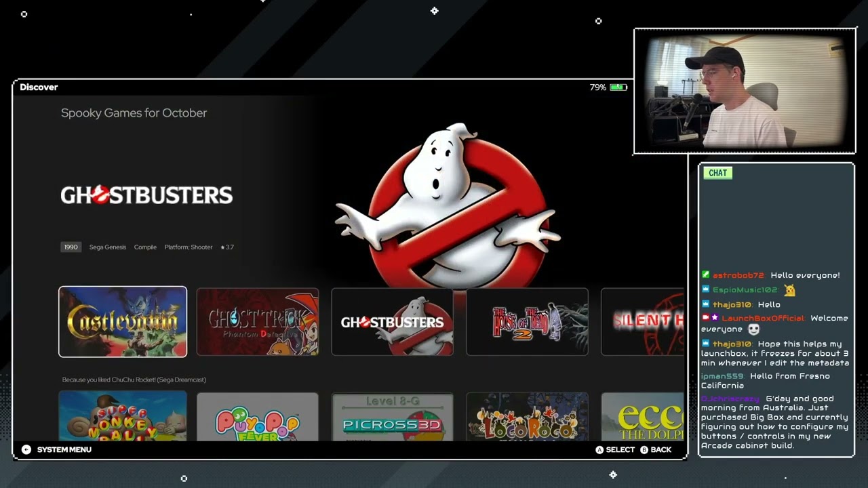Click the B Back button prompt
868x488 pixels.
click(x=656, y=449)
